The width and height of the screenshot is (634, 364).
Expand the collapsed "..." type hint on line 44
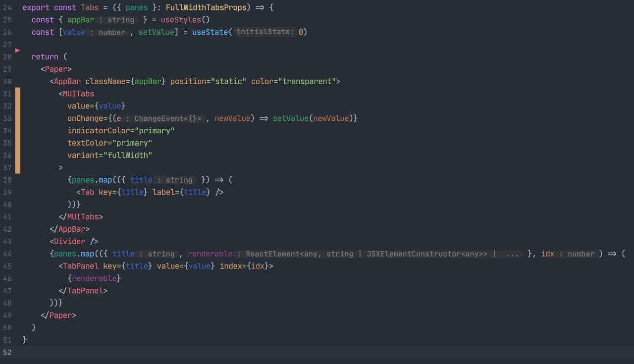click(513, 254)
